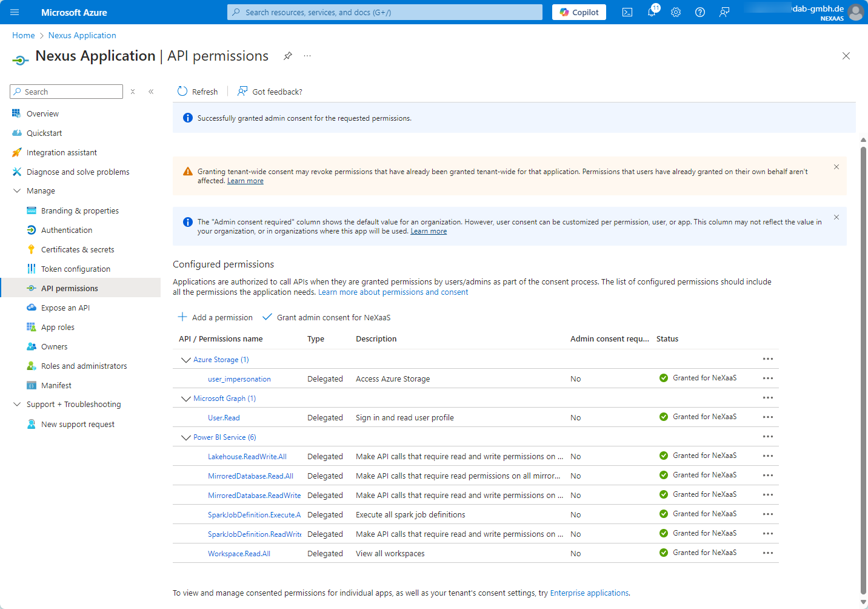Collapse the Azure Storage permissions group
Viewport: 868px width, 609px height.
pyautogui.click(x=186, y=360)
